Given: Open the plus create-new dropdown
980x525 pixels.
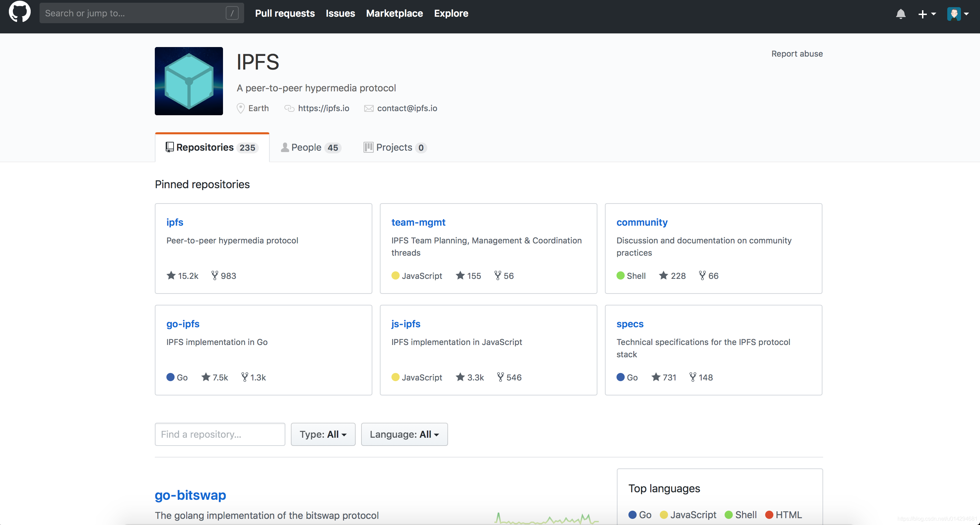Looking at the screenshot, I should [x=926, y=14].
